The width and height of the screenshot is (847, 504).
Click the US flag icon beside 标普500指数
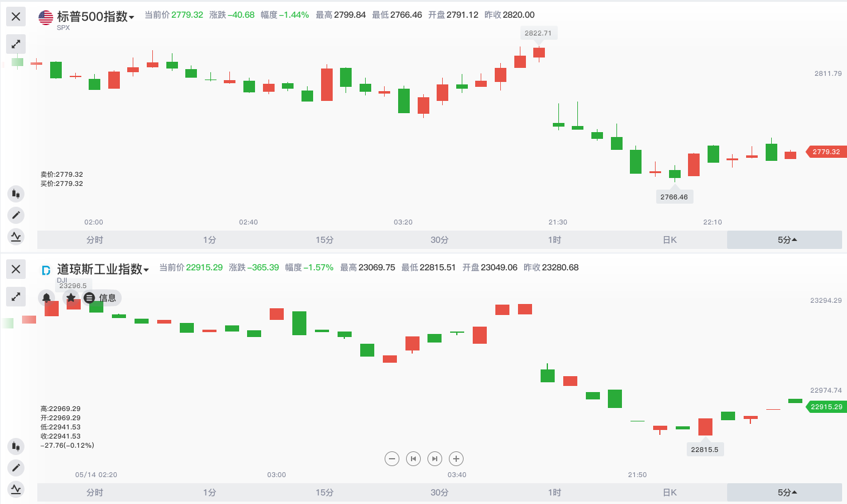coord(46,17)
